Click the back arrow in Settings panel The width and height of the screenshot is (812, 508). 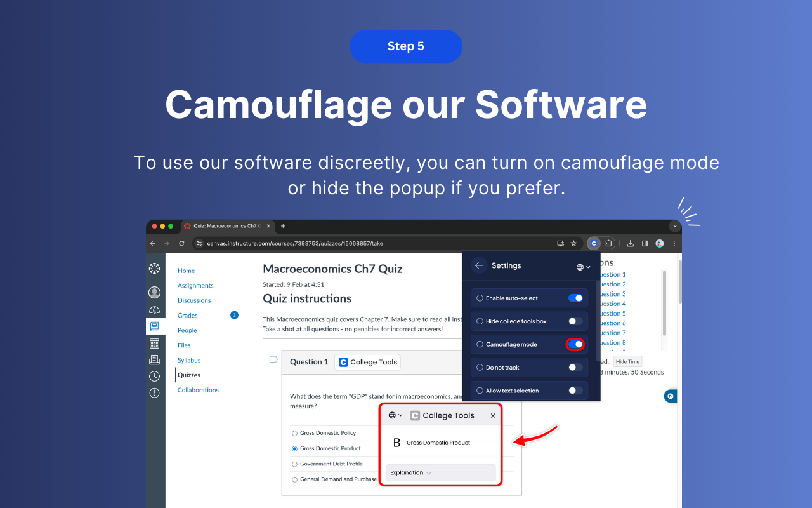pyautogui.click(x=479, y=266)
